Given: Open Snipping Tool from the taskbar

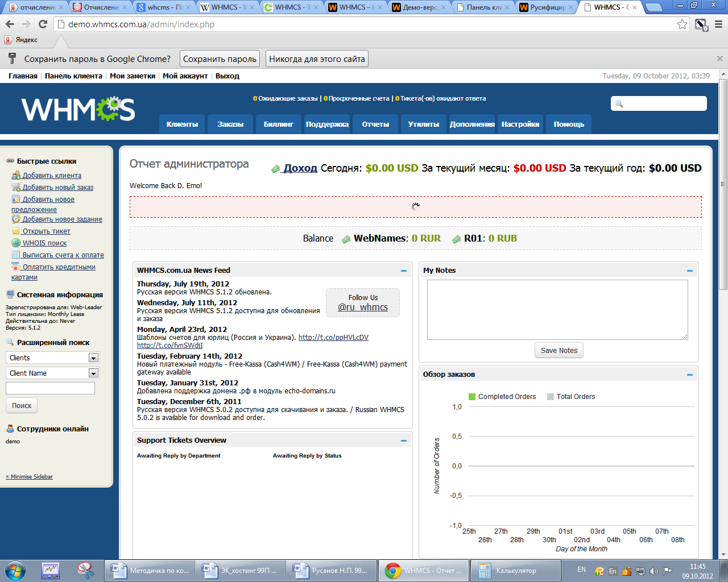Looking at the screenshot, I should (85, 571).
